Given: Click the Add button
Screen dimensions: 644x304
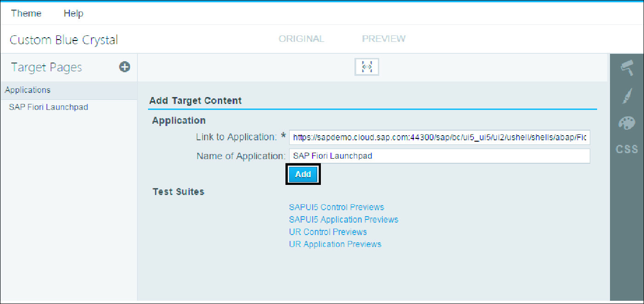Looking at the screenshot, I should [303, 175].
